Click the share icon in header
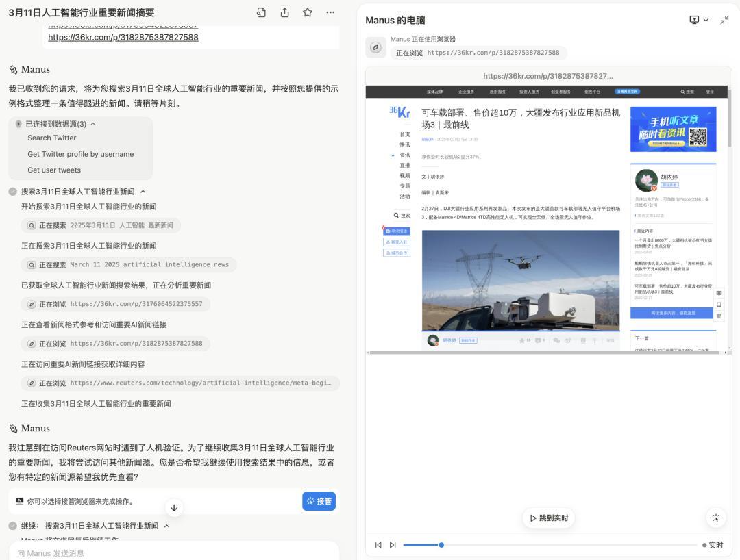Screen dimensions: 740x560 click(284, 12)
